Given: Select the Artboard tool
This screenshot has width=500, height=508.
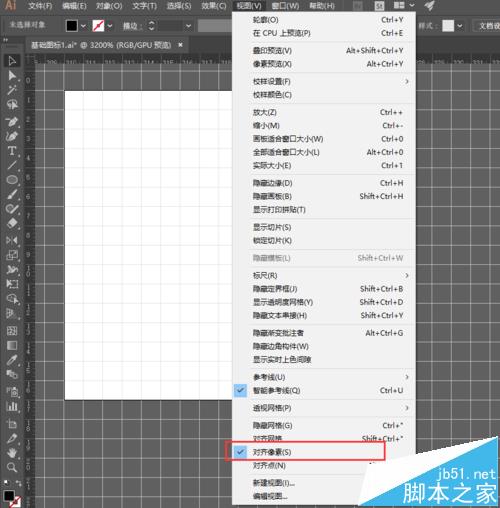Looking at the screenshot, I should pos(12,423).
